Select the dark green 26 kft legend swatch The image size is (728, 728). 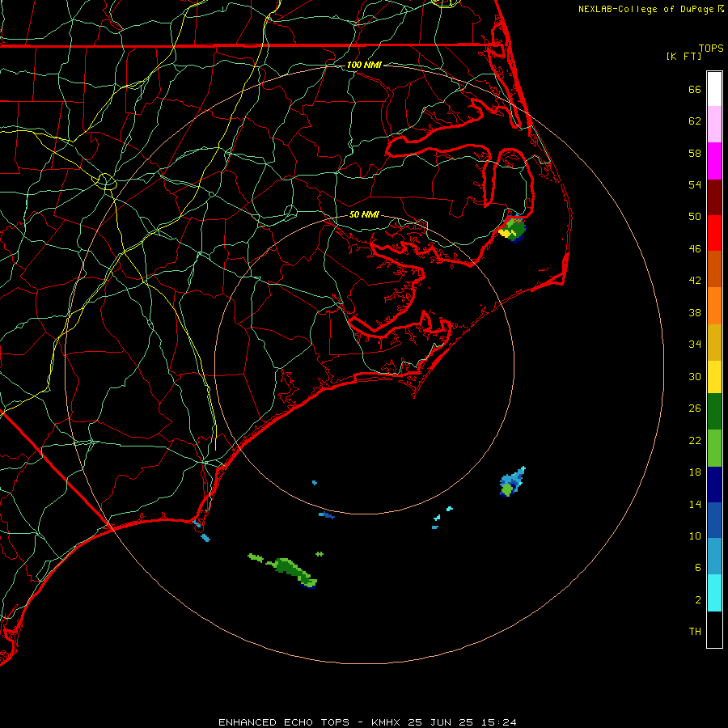coord(714,412)
